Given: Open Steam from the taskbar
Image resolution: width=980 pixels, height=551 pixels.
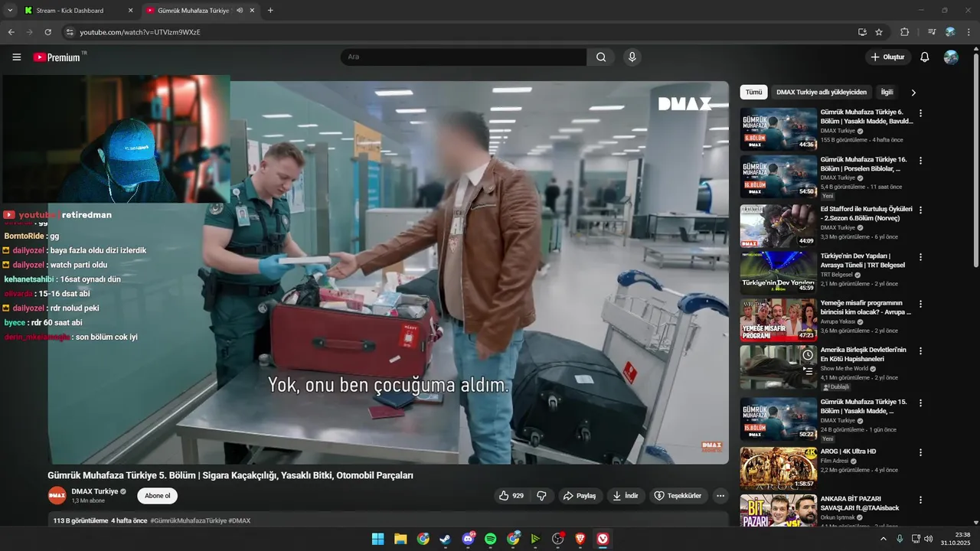Looking at the screenshot, I should 445,539.
